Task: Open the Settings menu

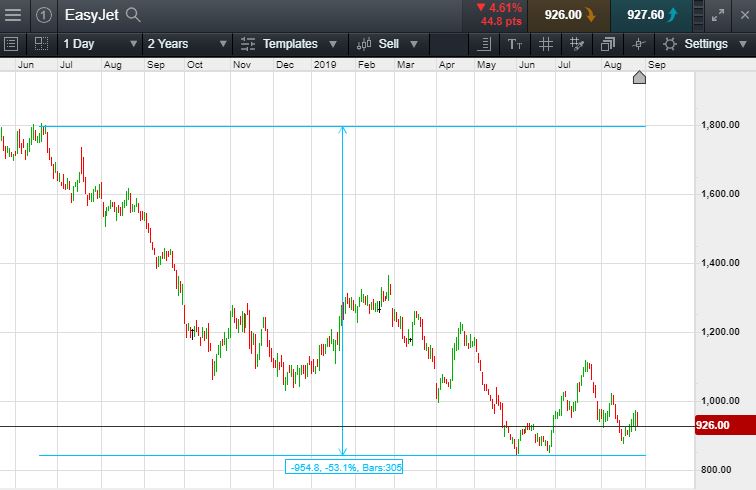Action: 705,44
